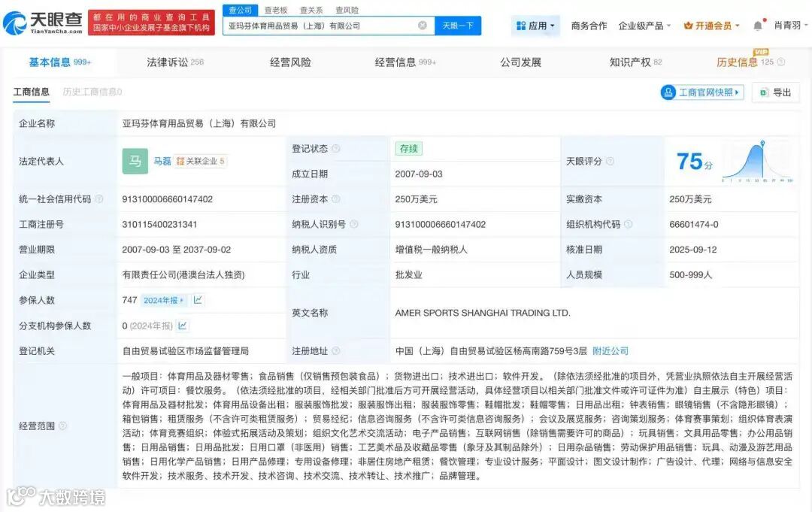Click the 人员规模 value 500-999人

pyautogui.click(x=690, y=274)
